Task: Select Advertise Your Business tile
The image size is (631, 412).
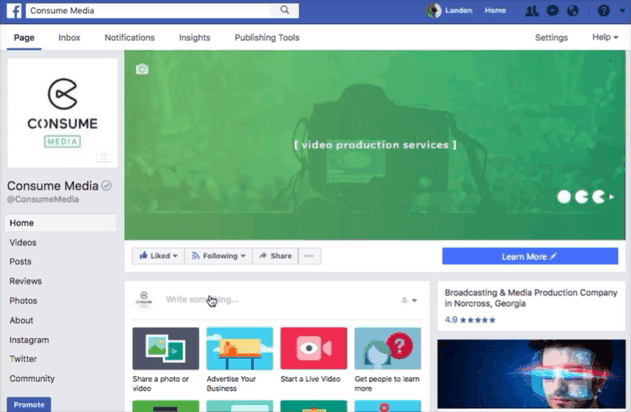Action: pyautogui.click(x=239, y=360)
